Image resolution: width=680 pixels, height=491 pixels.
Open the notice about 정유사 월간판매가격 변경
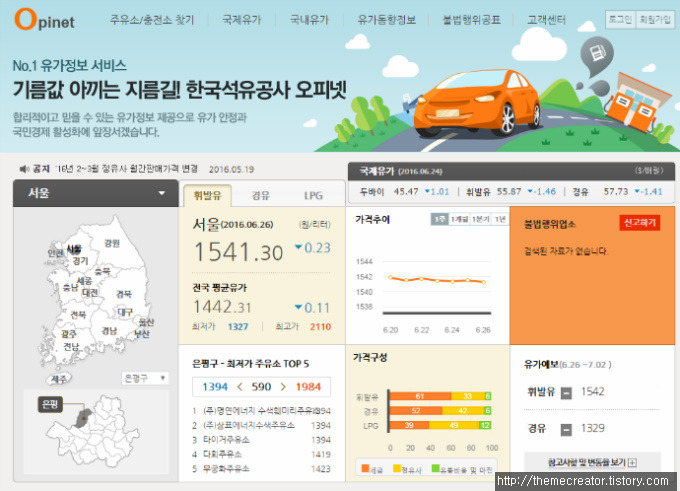point(127,169)
